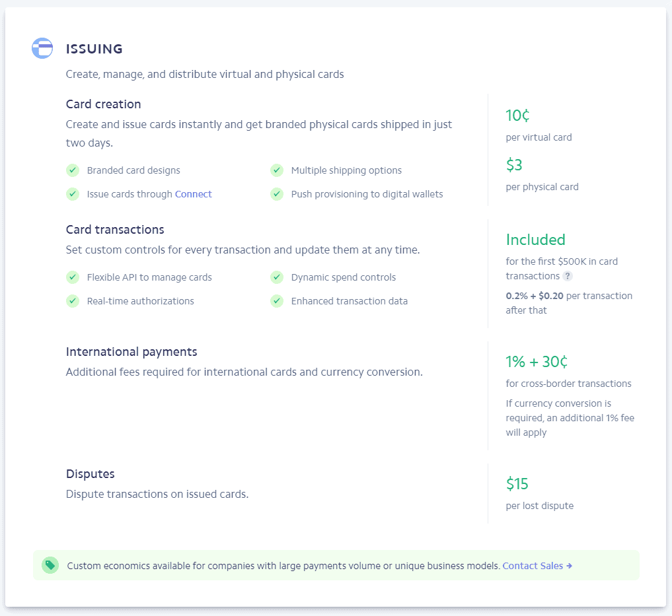Image resolution: width=672 pixels, height=616 pixels.
Task: Click the circular Issuing product icon
Action: (42, 48)
